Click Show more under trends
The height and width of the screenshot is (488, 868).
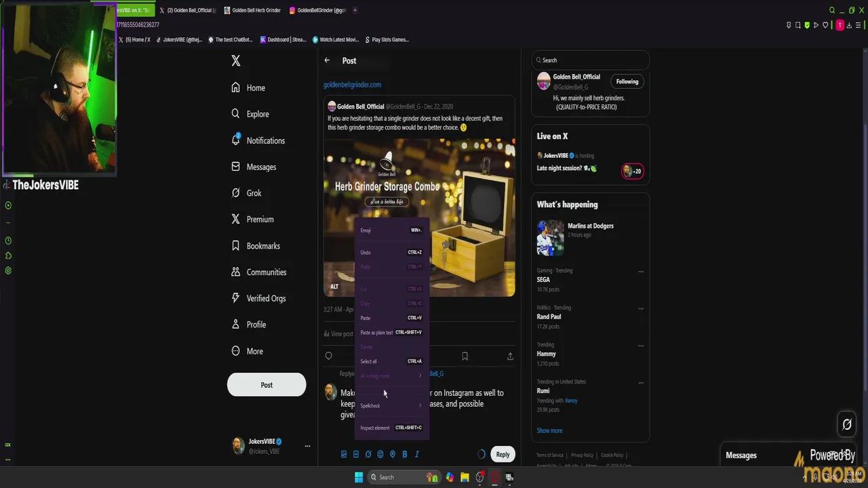point(549,430)
